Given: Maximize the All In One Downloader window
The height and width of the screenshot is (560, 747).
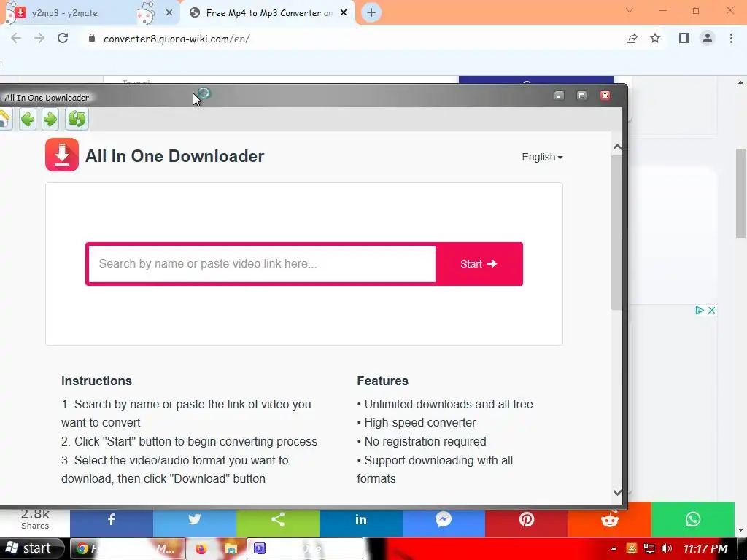Looking at the screenshot, I should point(581,96).
